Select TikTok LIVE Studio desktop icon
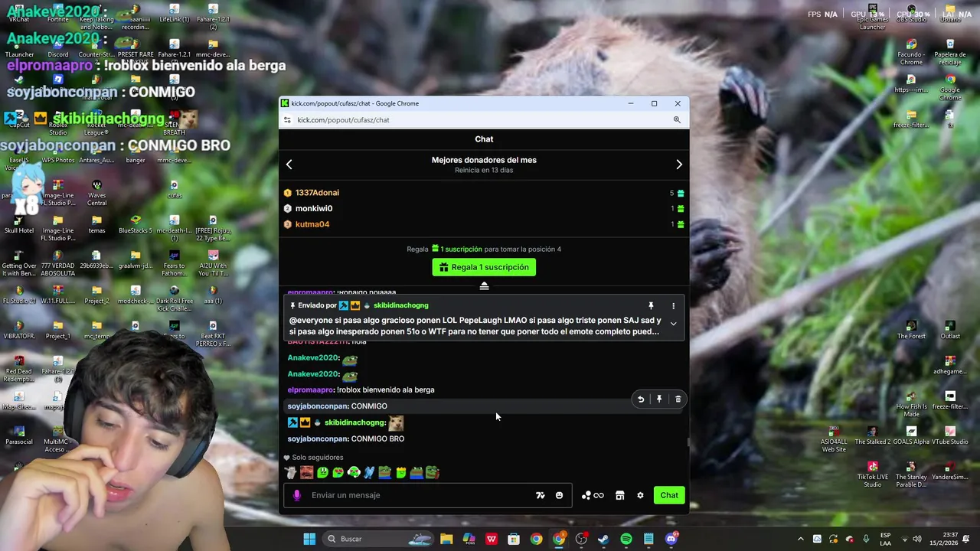 point(872,474)
